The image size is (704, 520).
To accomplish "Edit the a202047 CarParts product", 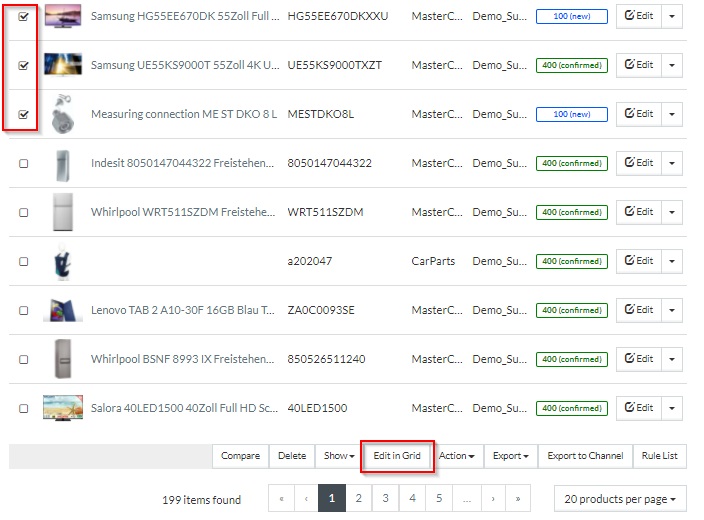I will pos(638,261).
